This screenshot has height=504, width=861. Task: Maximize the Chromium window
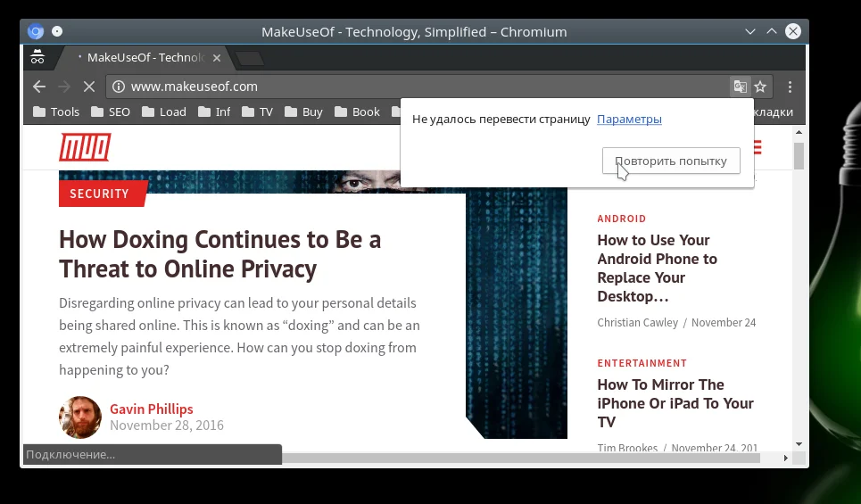772,31
